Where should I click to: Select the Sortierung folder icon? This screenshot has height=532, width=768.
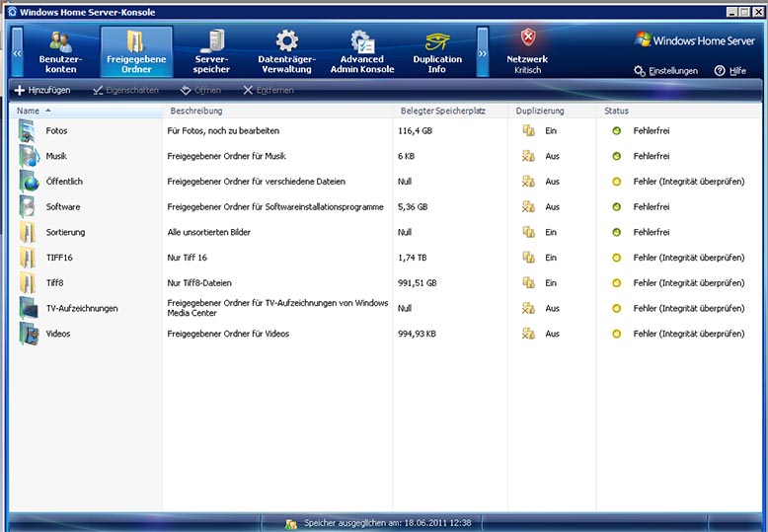(28, 232)
